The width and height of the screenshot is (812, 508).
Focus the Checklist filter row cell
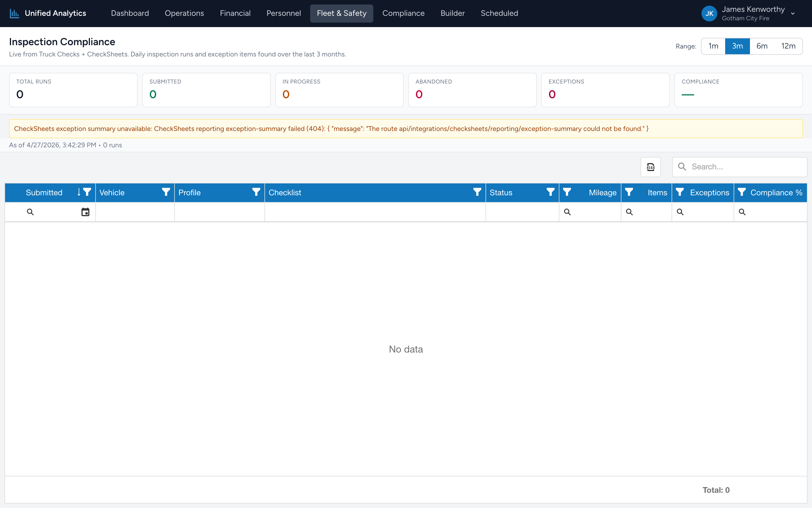pos(375,212)
